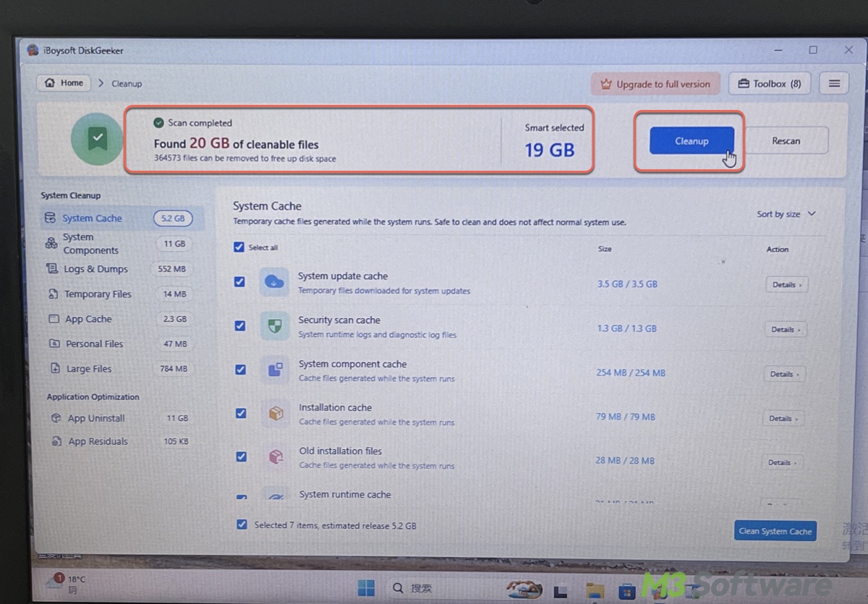This screenshot has width=868, height=604.
Task: Click the 79 MB / 79 MB size value
Action: click(x=626, y=417)
